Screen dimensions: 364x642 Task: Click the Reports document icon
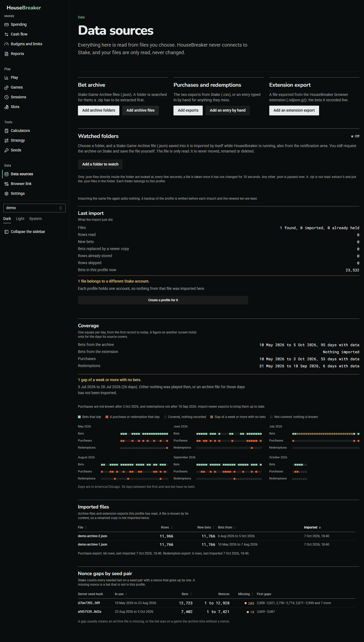click(x=6, y=54)
